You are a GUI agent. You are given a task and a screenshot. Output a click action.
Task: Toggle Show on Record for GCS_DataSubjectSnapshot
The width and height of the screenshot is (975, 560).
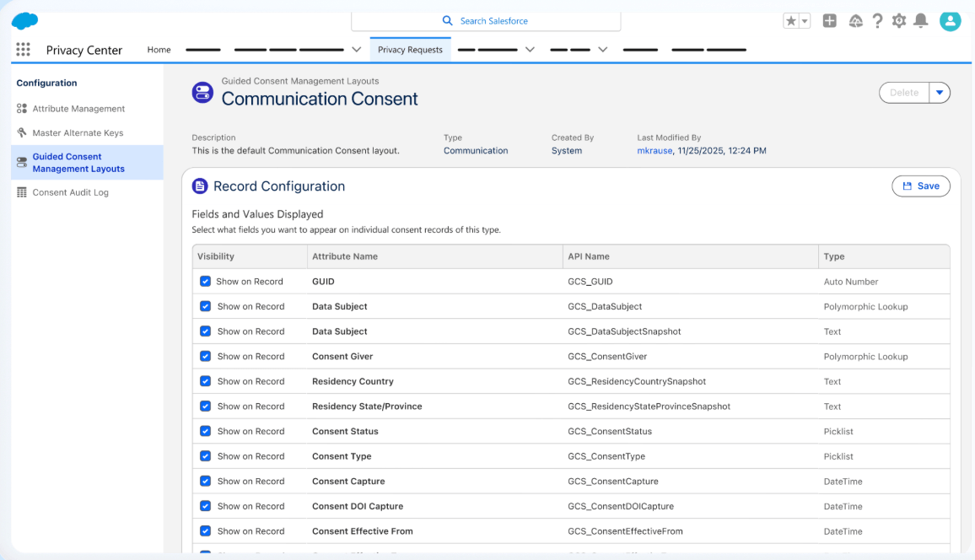pyautogui.click(x=205, y=331)
